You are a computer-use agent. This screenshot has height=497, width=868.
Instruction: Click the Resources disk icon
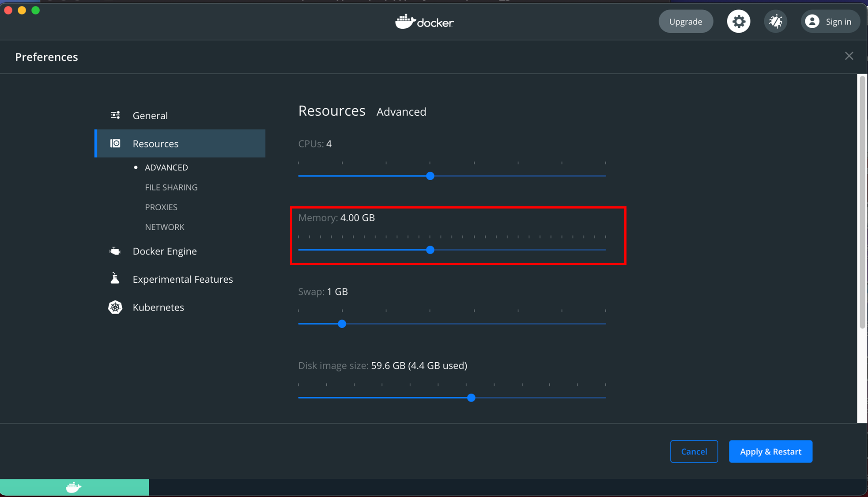[115, 144]
